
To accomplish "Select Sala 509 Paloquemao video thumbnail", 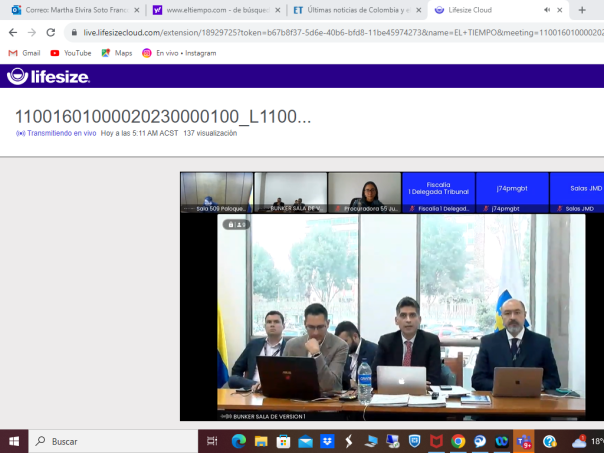I will [x=216, y=192].
